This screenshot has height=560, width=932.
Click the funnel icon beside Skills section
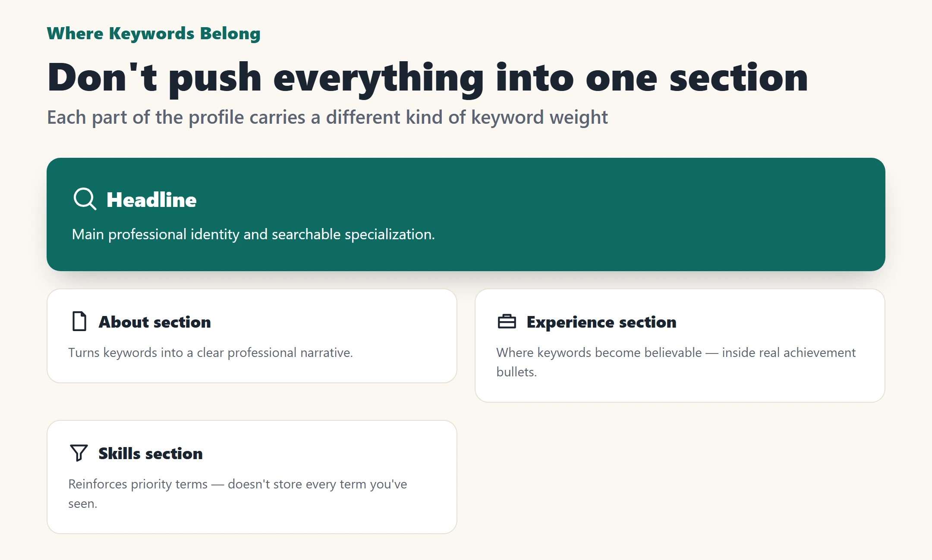pyautogui.click(x=79, y=453)
